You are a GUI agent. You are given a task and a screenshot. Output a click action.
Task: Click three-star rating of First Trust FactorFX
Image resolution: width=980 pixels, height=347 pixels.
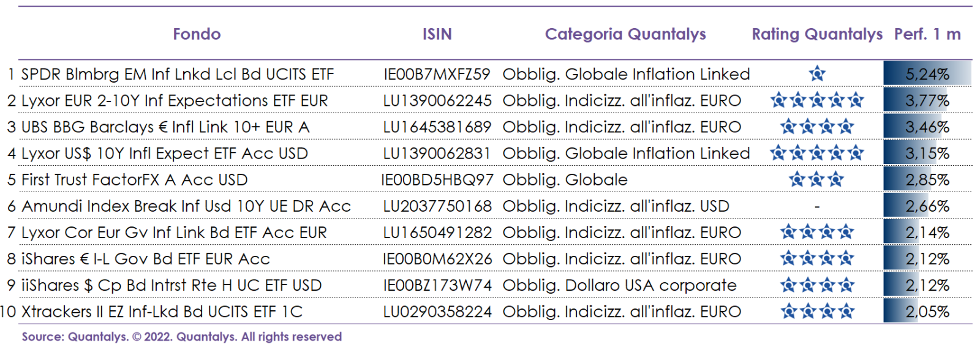(816, 179)
